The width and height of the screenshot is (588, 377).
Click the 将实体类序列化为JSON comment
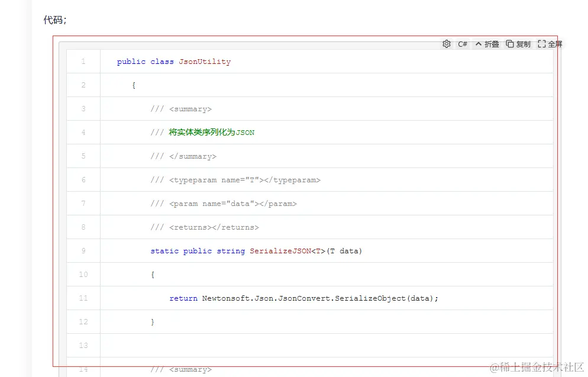[212, 133]
